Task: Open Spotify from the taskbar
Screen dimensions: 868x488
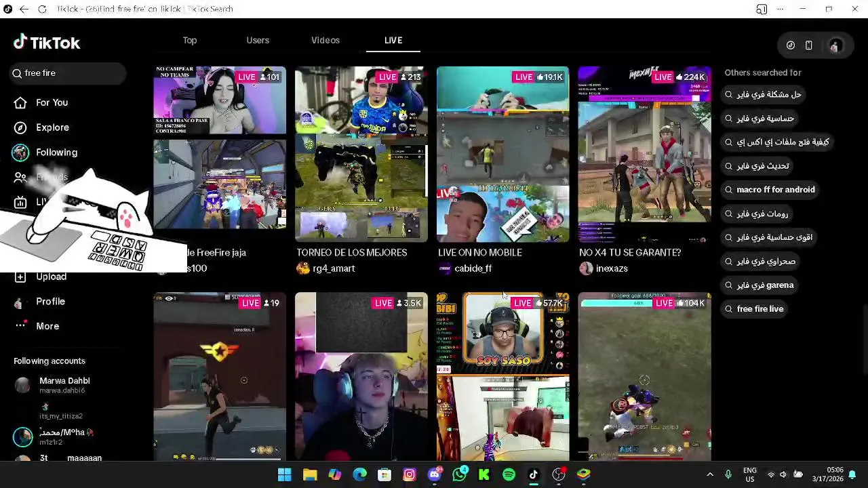Action: pos(509,474)
